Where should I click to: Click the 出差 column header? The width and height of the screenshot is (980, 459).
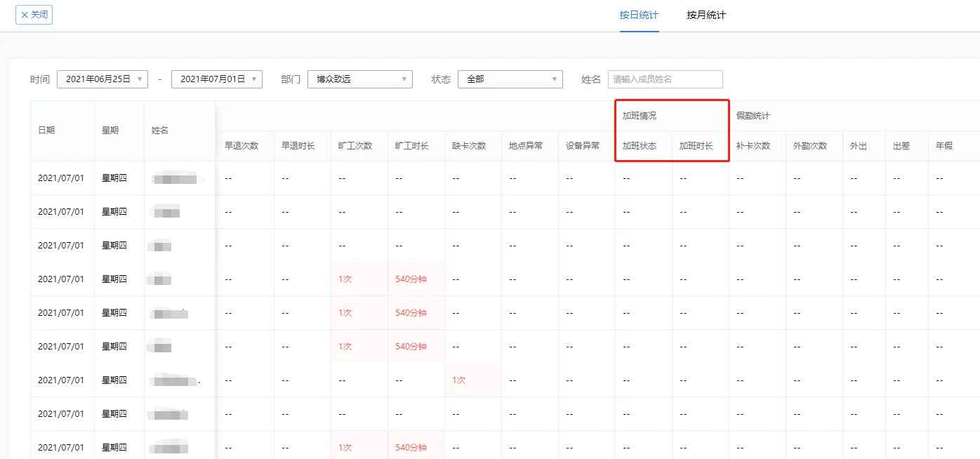tap(901, 146)
